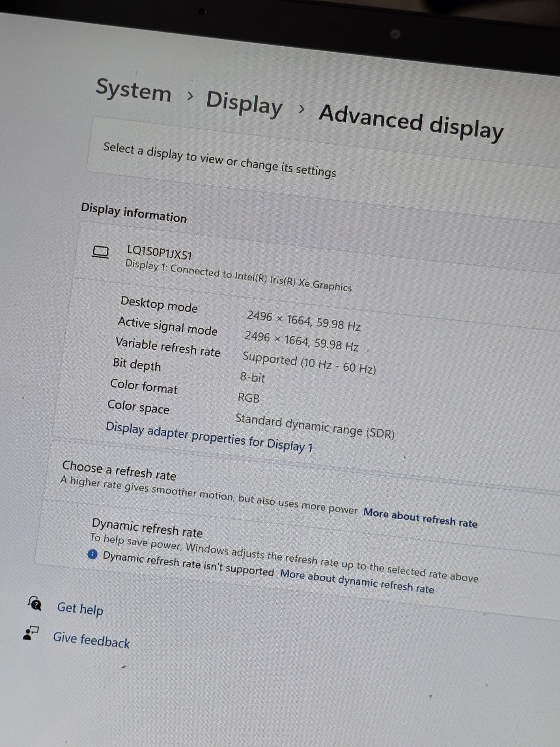560x747 pixels.
Task: Click Standard dynamic range (SDR) value
Action: point(315,426)
